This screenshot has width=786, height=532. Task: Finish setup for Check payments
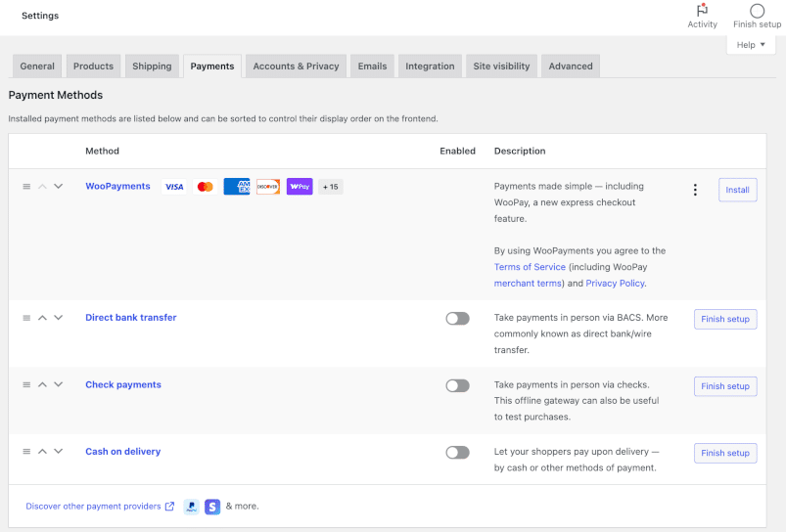[725, 386]
